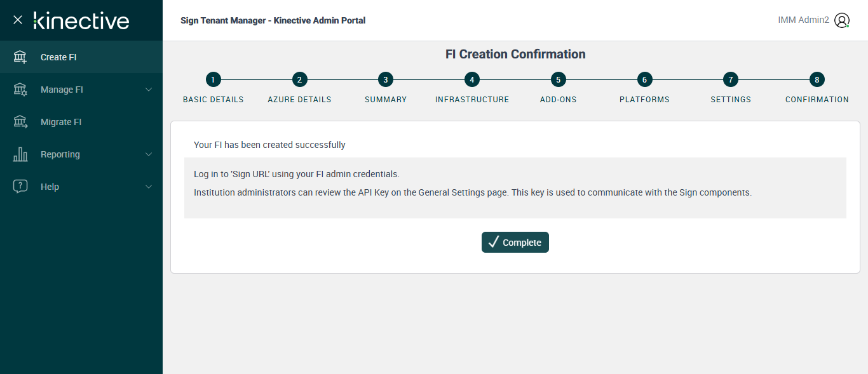Click the Kinective logo
The height and width of the screenshot is (374, 868).
click(81, 20)
